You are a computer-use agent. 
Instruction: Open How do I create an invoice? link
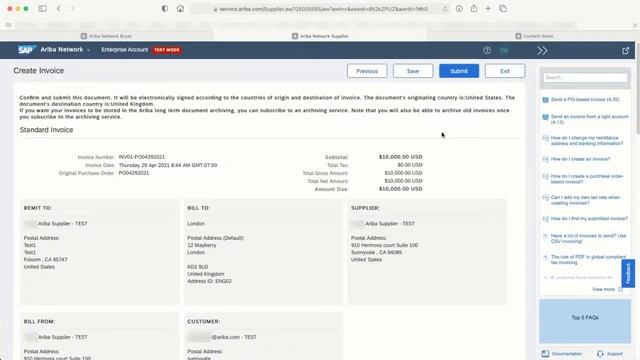point(580,159)
